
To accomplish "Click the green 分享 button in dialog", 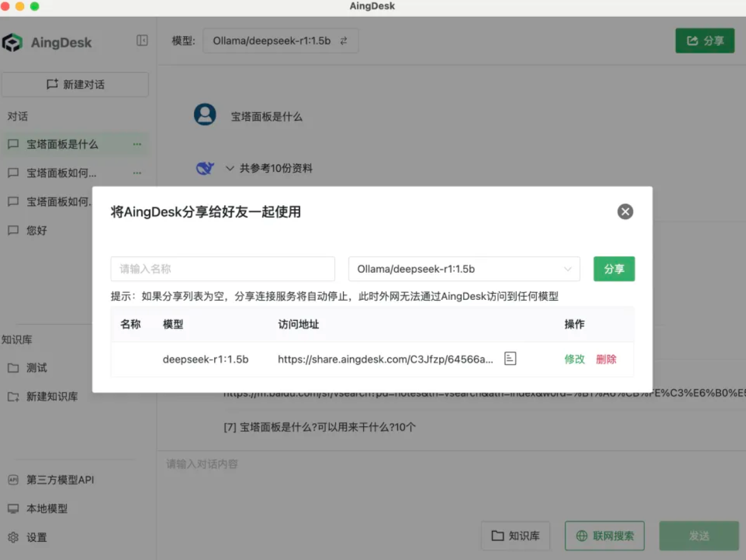I will pos(614,269).
